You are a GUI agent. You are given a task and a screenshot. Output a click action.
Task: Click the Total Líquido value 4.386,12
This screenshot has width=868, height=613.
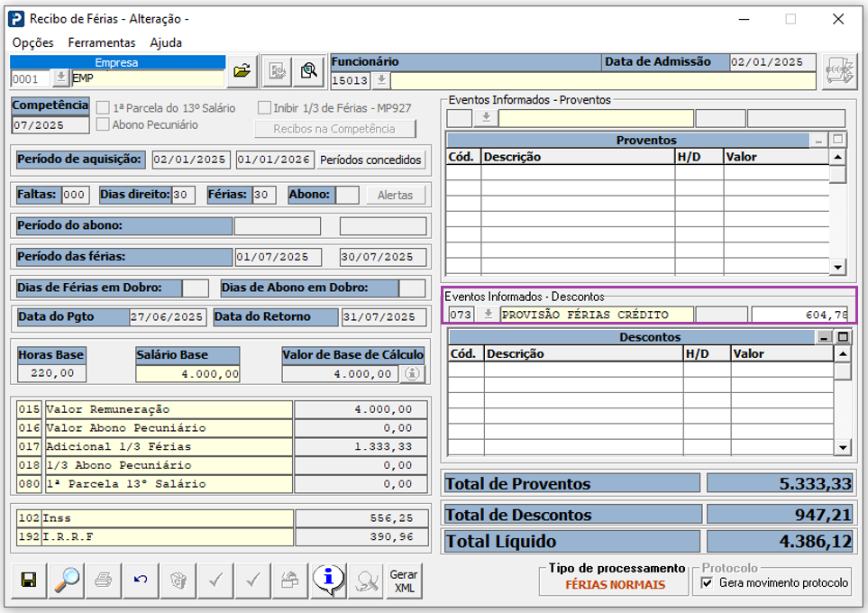pyautogui.click(x=780, y=541)
